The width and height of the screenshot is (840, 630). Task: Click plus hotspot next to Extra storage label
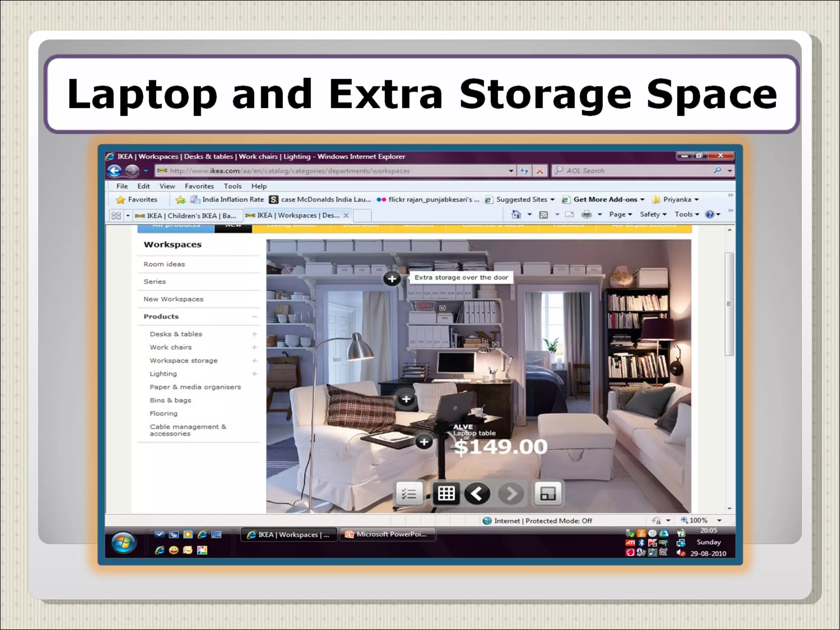[x=392, y=279]
